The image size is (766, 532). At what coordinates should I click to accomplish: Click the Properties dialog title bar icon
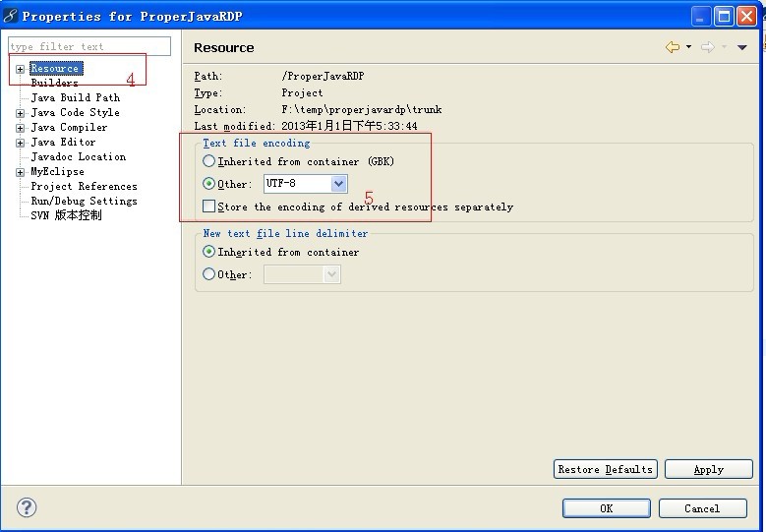pos(10,16)
